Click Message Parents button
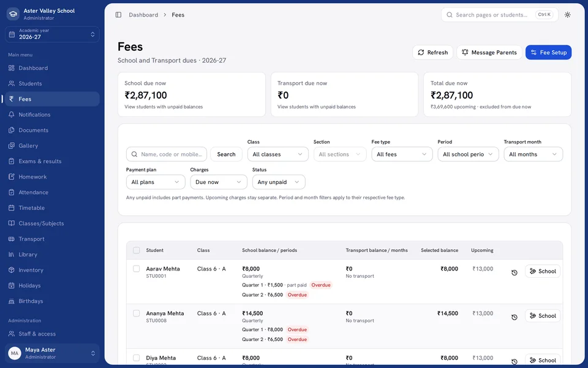This screenshot has height=368, width=588. (x=489, y=53)
